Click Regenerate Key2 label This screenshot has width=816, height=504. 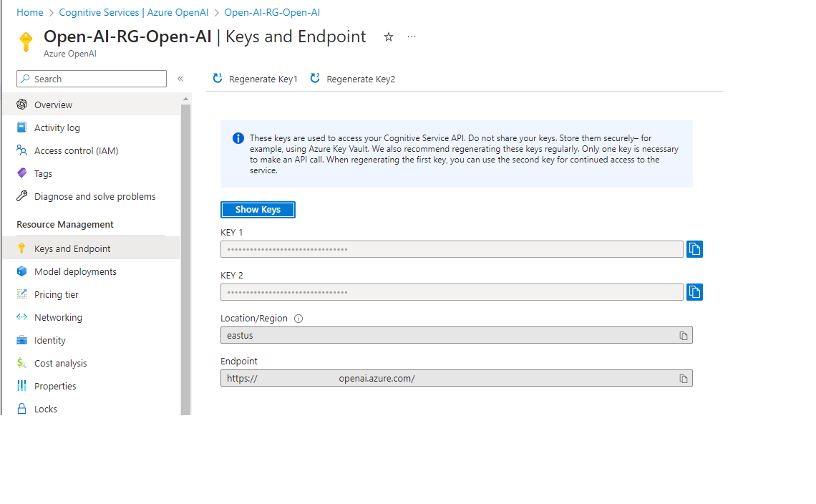pyautogui.click(x=361, y=79)
